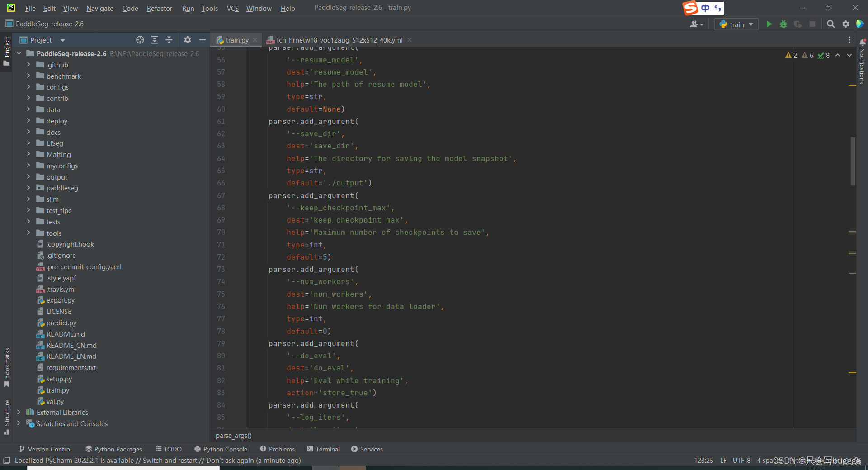The image size is (868, 470).
Task: Select requirements.txt in the project tree
Action: pos(71,367)
